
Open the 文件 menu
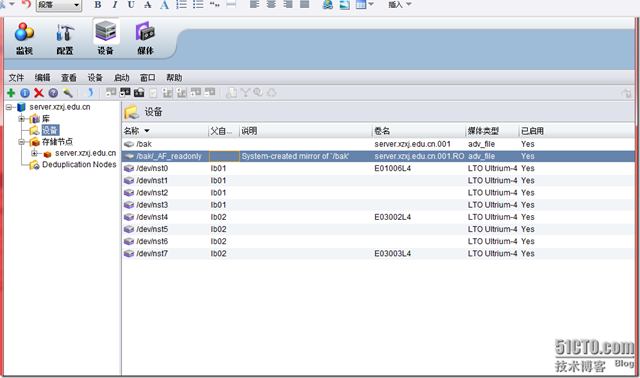(16, 78)
